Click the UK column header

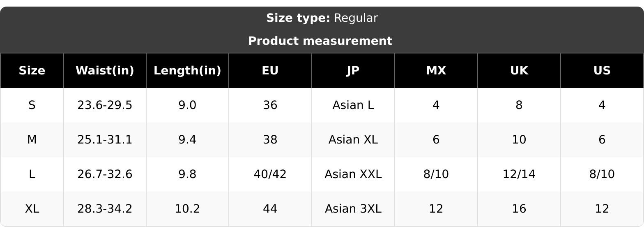click(x=519, y=71)
